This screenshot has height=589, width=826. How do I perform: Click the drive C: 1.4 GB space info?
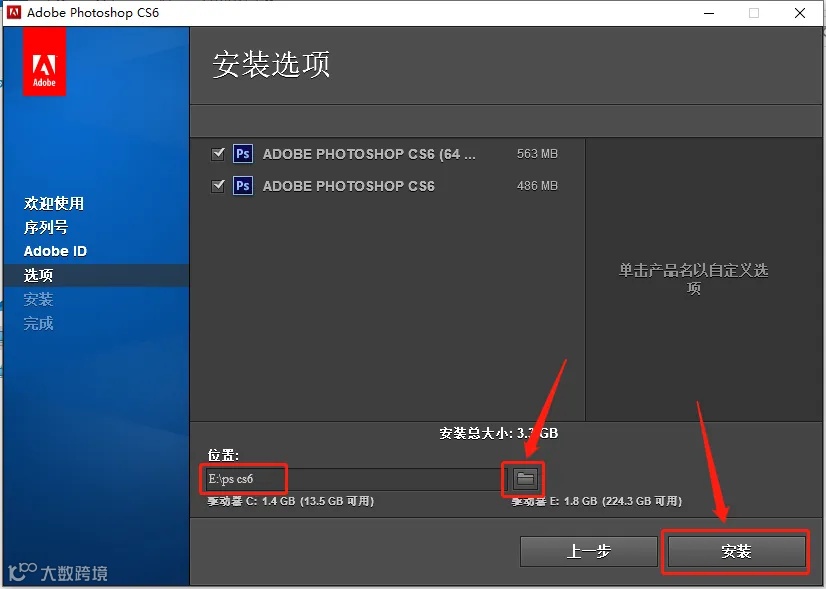pos(290,501)
